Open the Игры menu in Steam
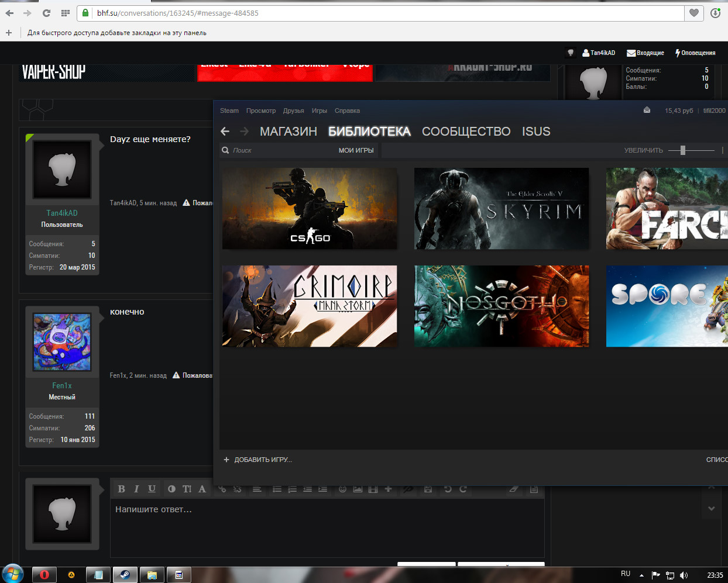Viewport: 728px width, 583px height. coord(320,111)
